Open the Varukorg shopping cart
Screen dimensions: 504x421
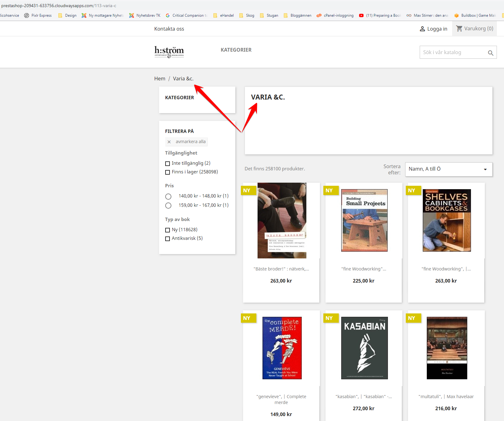pos(475,29)
